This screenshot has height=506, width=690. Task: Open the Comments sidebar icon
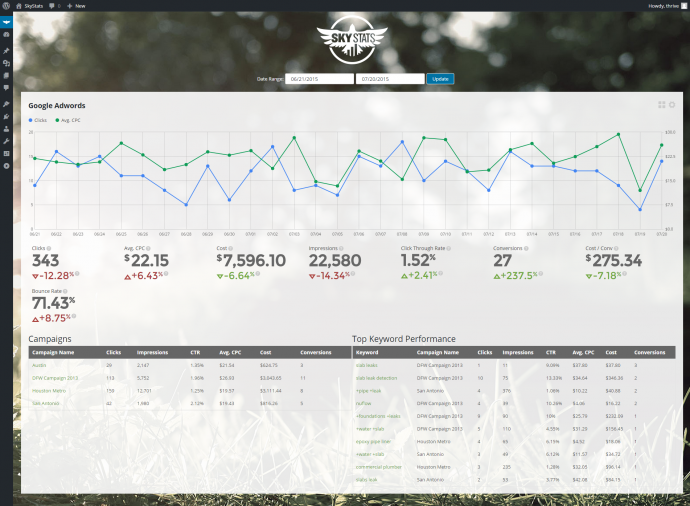(6, 88)
